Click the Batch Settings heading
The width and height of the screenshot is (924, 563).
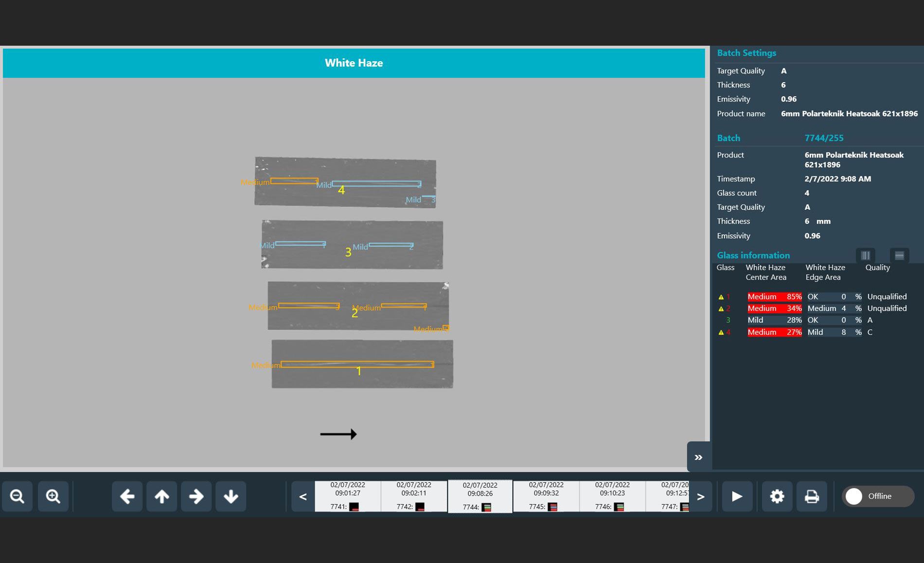(746, 53)
